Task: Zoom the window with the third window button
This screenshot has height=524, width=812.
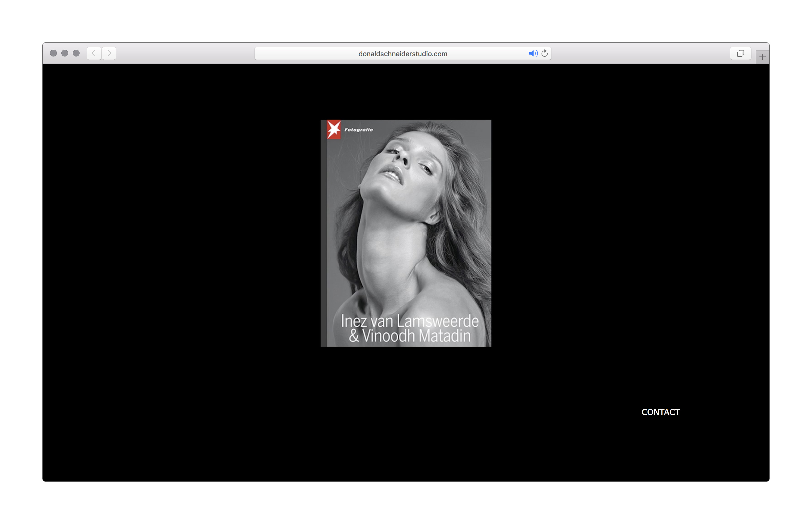Action: [76, 53]
